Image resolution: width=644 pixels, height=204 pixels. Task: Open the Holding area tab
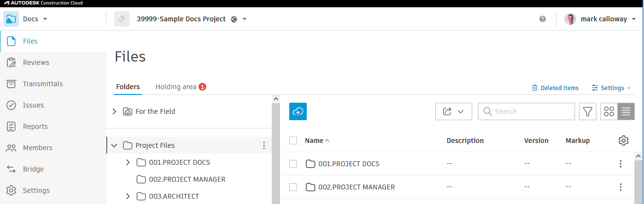[x=181, y=87]
